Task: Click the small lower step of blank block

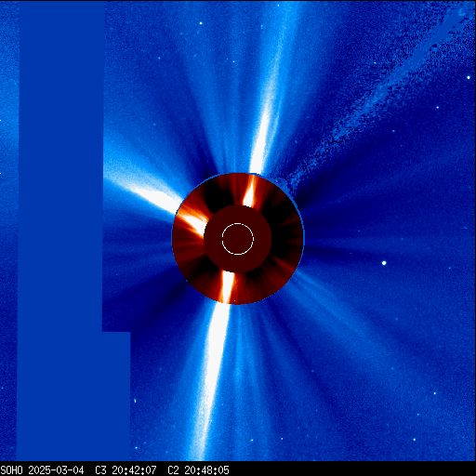Action: click(x=116, y=396)
